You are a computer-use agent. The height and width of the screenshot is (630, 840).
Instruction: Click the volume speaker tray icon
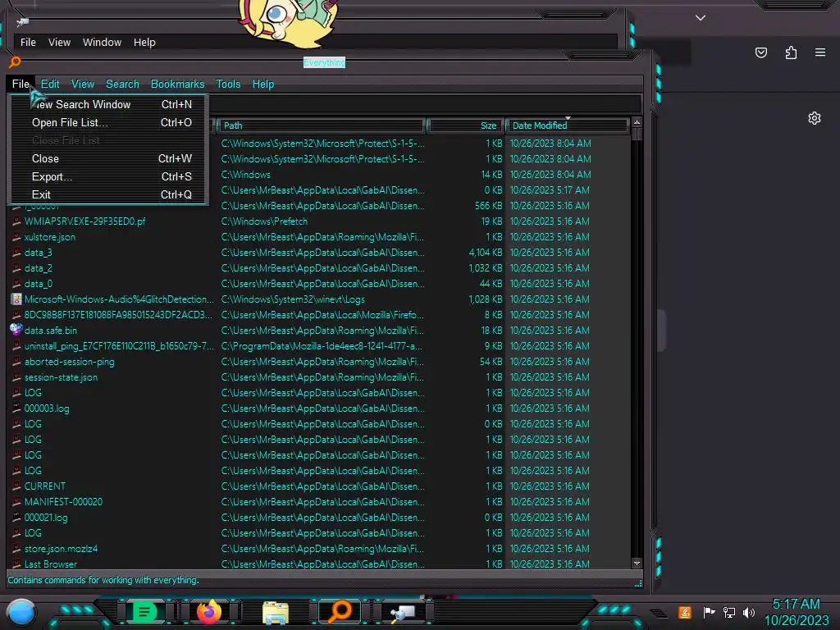749,612
